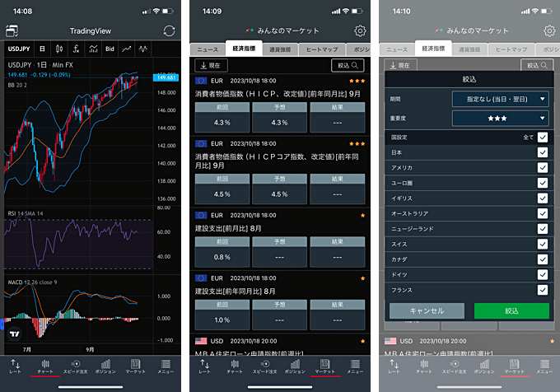
Task: Uncheck the フランス country checkbox
Action: point(542,290)
